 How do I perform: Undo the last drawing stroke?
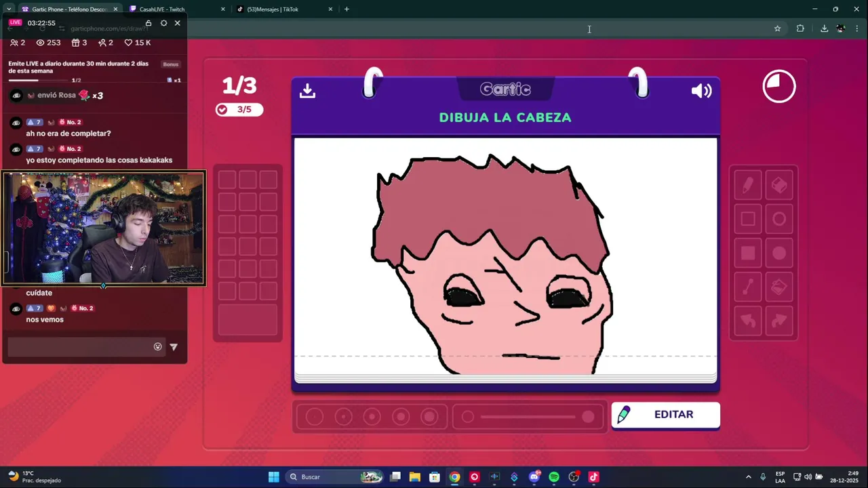(748, 321)
